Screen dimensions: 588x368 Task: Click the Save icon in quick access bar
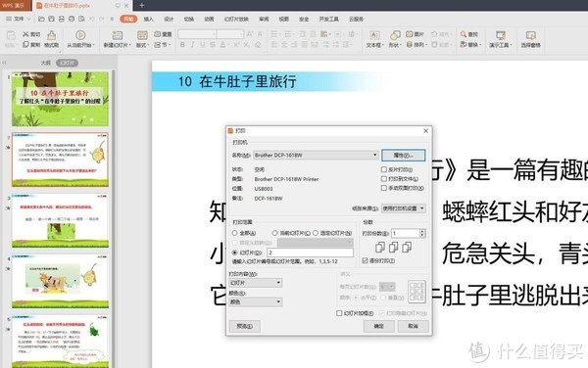tap(51, 19)
